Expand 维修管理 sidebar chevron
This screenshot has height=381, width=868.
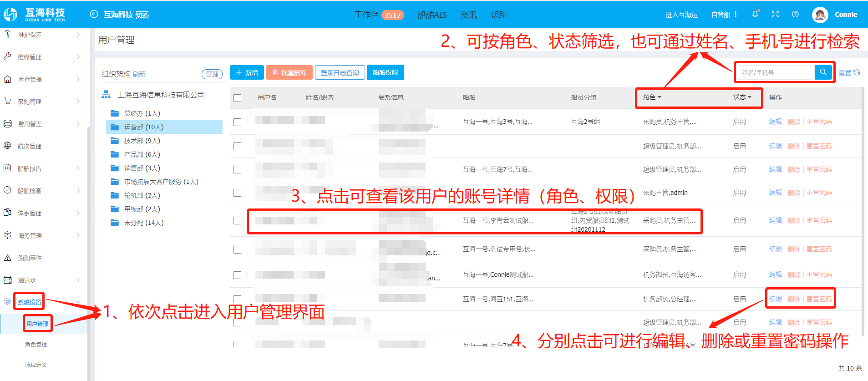pyautogui.click(x=78, y=56)
